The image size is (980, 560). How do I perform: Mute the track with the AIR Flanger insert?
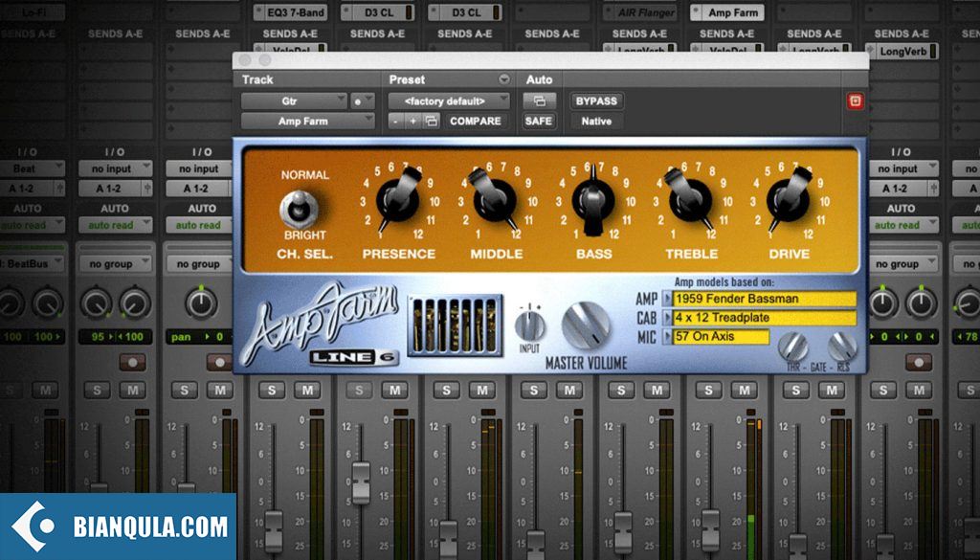(657, 391)
